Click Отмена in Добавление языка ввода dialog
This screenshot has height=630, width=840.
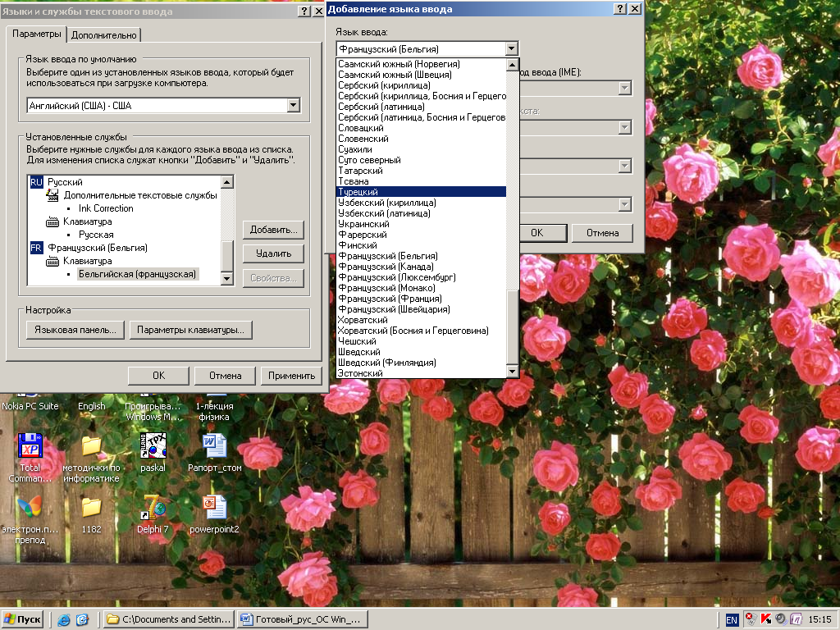click(x=602, y=232)
